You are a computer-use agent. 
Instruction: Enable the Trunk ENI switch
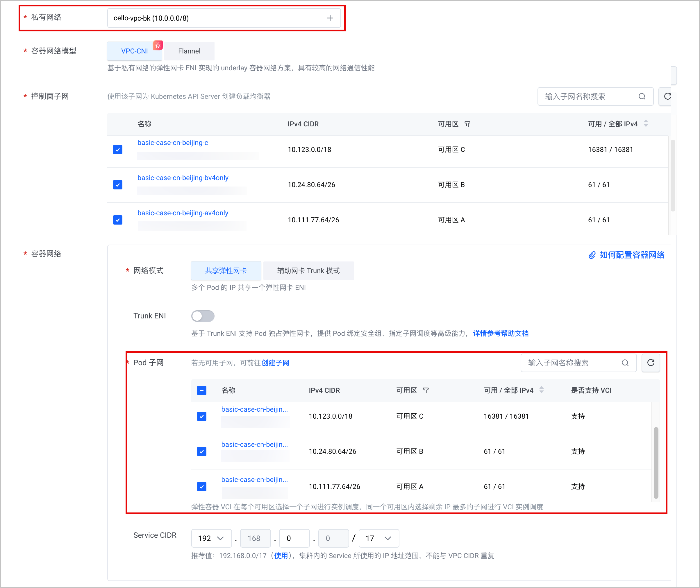[x=203, y=316]
